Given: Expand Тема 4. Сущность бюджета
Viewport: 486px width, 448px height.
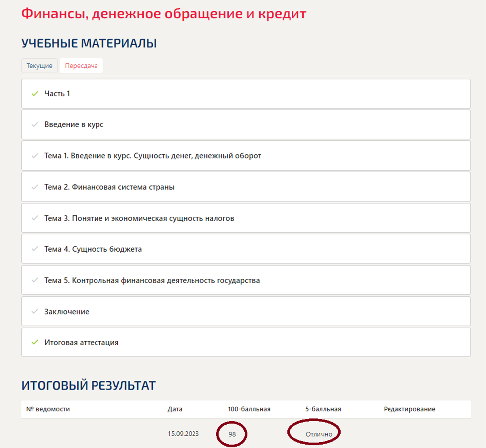Looking at the screenshot, I should (x=246, y=249).
